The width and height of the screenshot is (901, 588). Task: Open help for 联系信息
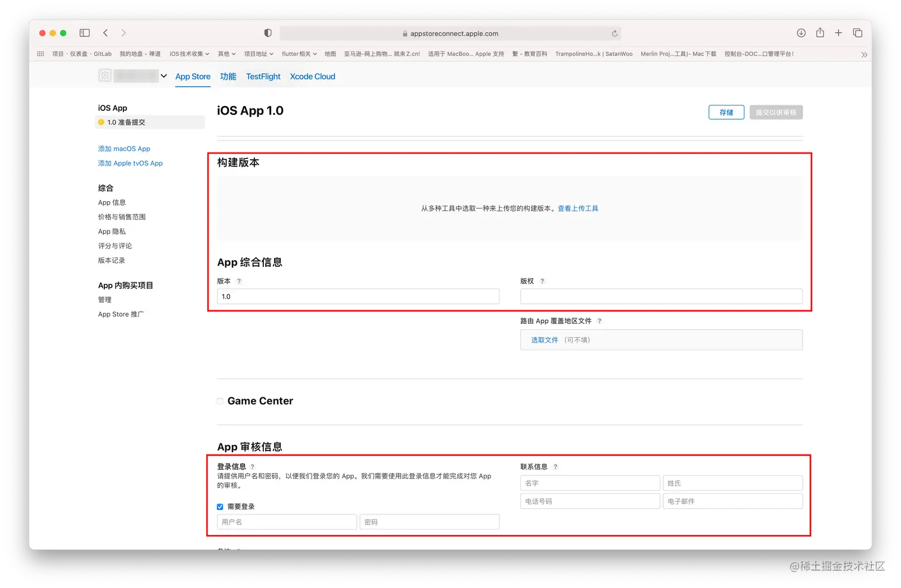(x=555, y=467)
